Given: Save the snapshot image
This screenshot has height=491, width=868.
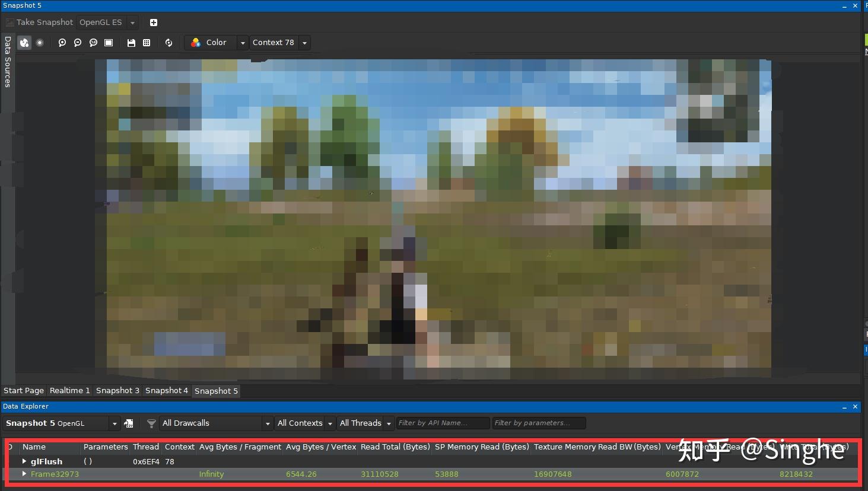Looking at the screenshot, I should 131,43.
